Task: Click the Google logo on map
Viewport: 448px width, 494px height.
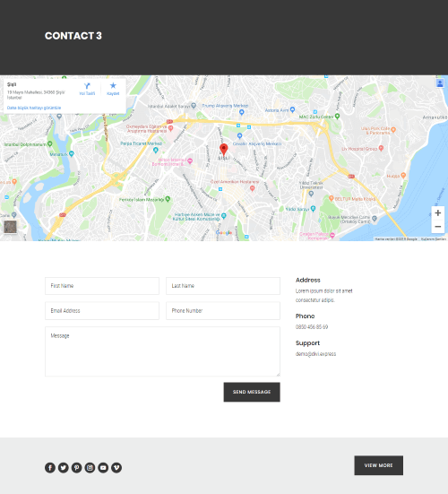Action: tap(224, 233)
